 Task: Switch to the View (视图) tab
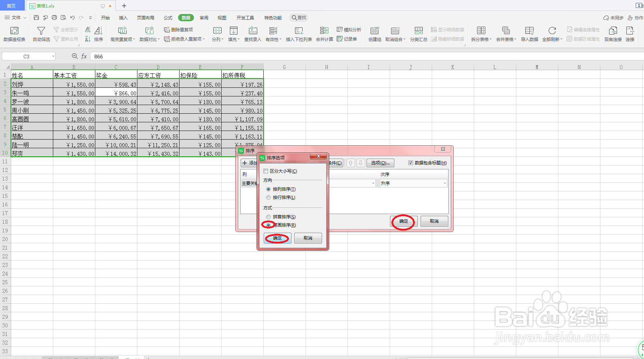coord(222,18)
